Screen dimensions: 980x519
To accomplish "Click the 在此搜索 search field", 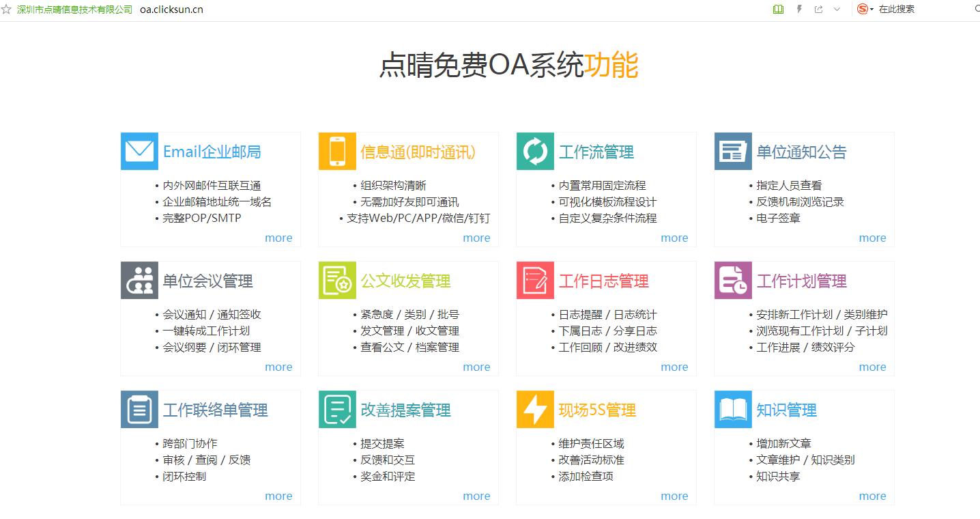I will [x=897, y=10].
